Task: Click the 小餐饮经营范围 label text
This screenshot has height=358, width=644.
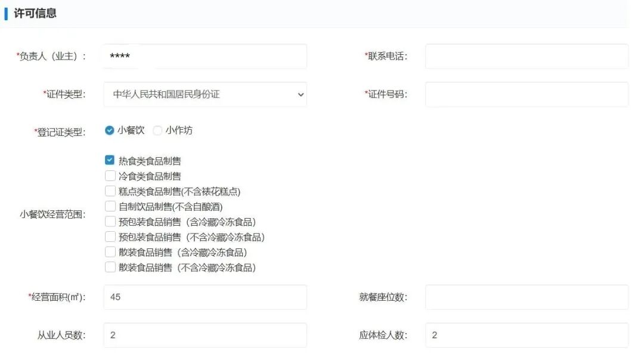Action: click(52, 214)
